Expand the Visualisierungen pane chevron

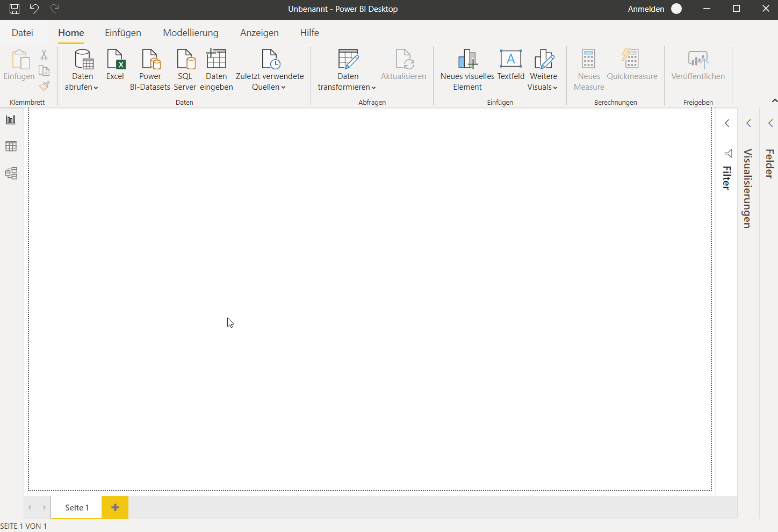tap(748, 123)
